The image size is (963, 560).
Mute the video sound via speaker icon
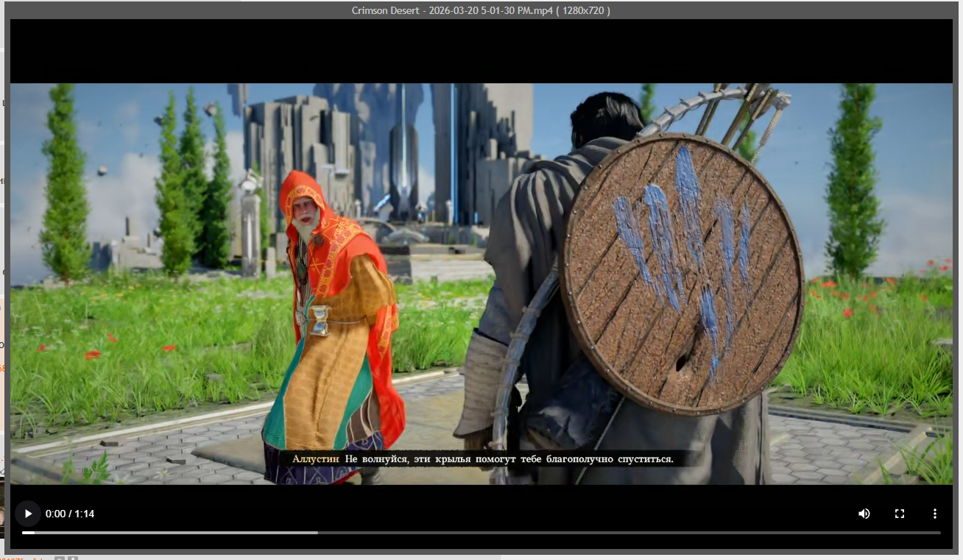(x=864, y=514)
